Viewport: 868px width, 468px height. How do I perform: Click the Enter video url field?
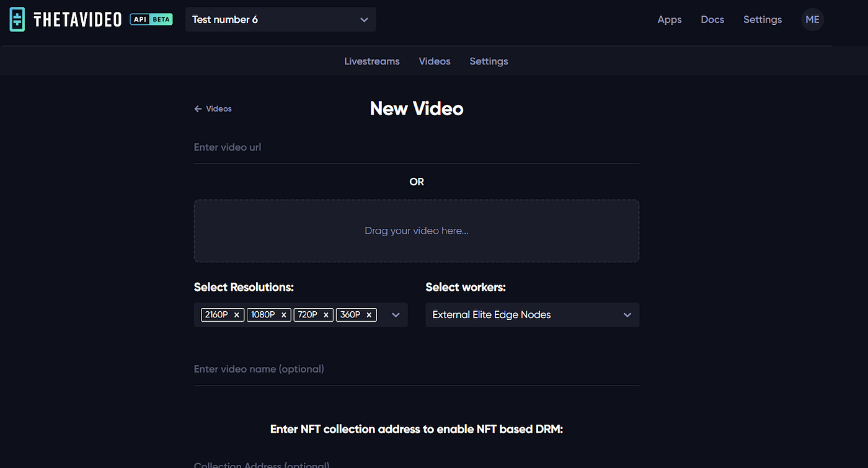(417, 148)
